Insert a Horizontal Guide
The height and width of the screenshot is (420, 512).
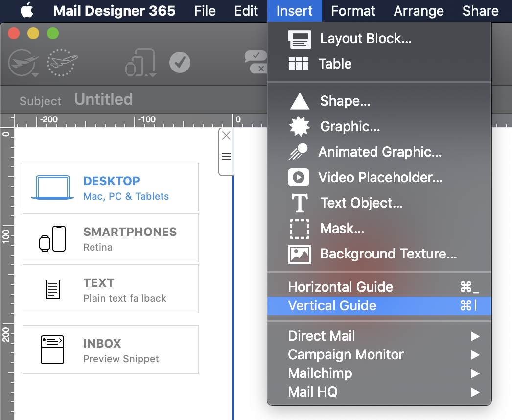coord(379,287)
